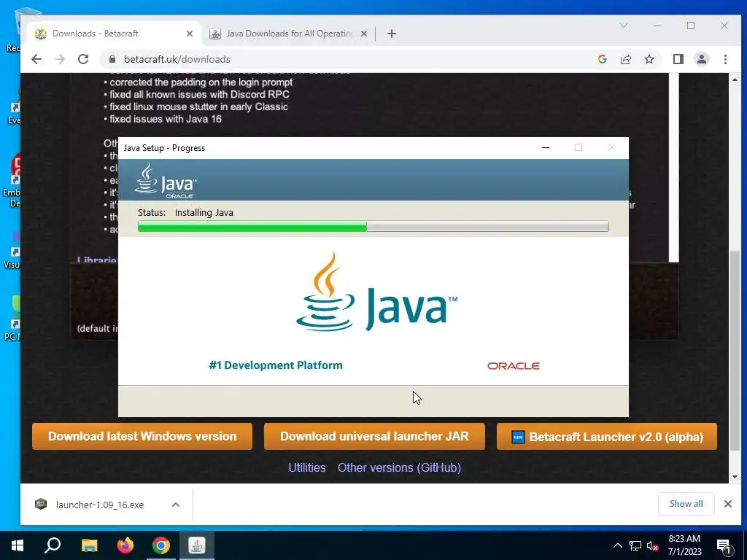Screen dimensions: 747x560
Task: Share this page using the share icon
Action: 625,59
